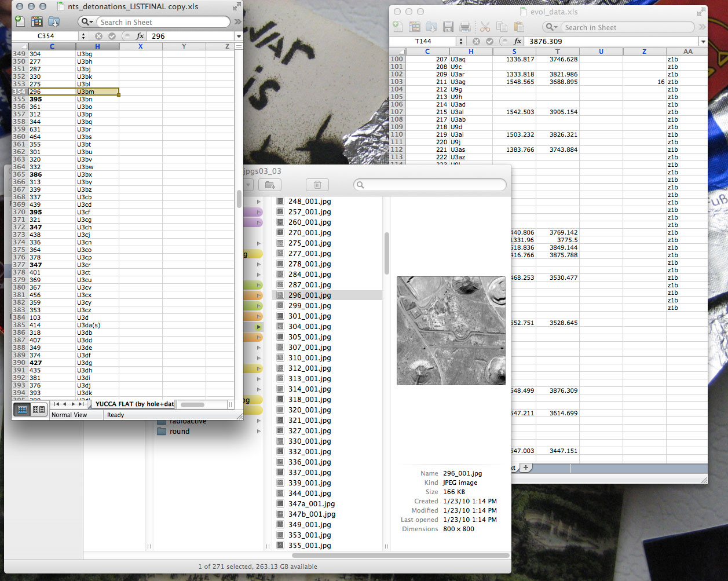
Task: Expand toolbar overflow chevron in evol_data window
Action: (x=703, y=27)
